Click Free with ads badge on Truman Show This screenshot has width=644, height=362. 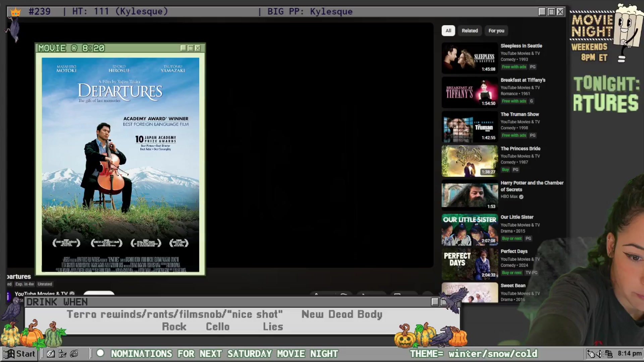click(x=514, y=135)
